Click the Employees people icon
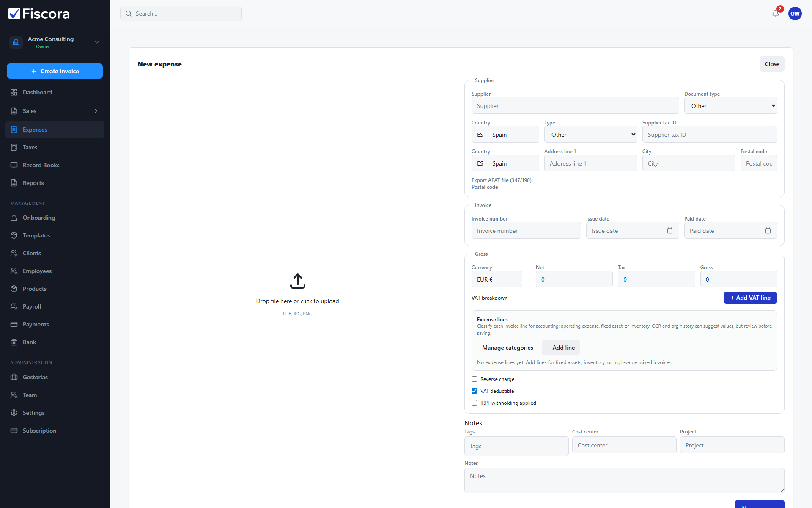 point(14,271)
